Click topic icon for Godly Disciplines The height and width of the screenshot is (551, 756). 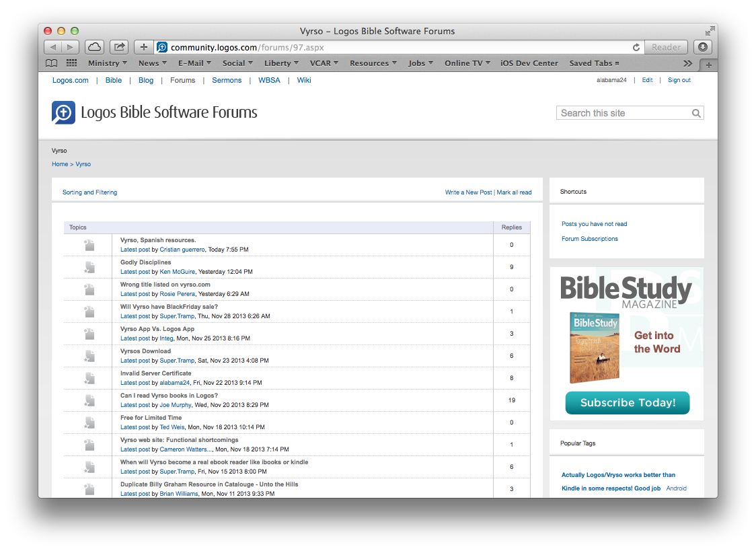coord(89,267)
